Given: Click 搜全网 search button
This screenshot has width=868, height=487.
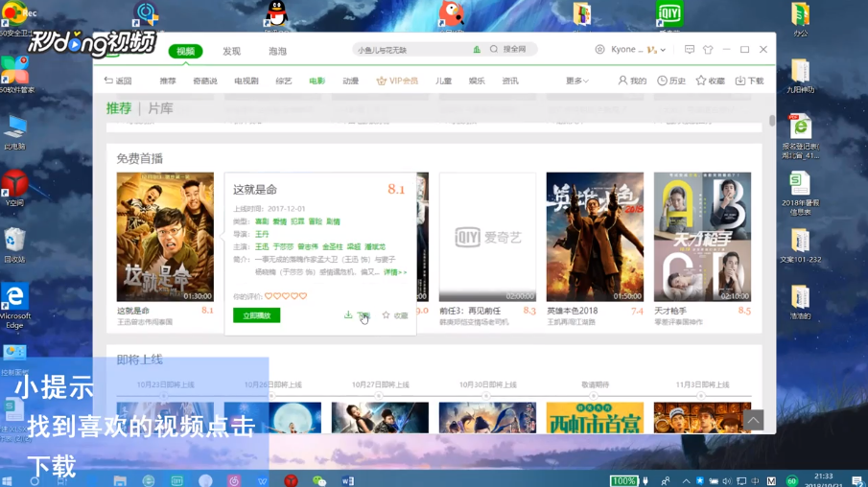Looking at the screenshot, I should [x=514, y=49].
